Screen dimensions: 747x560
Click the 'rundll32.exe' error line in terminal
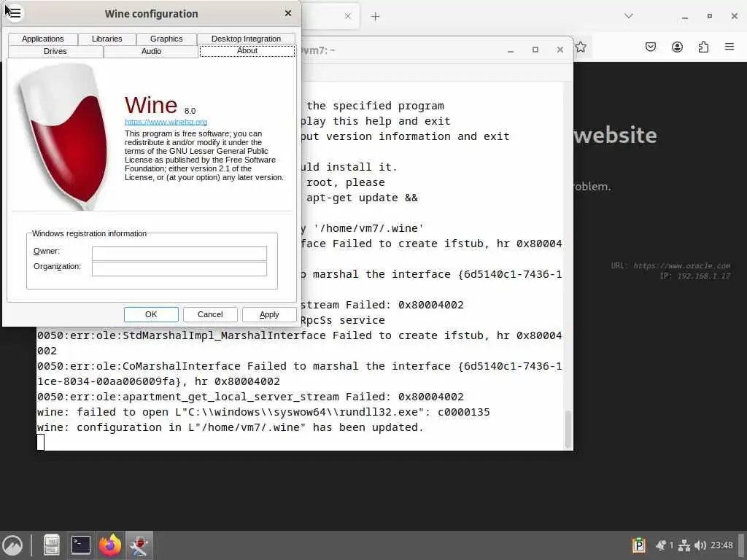[x=263, y=412]
